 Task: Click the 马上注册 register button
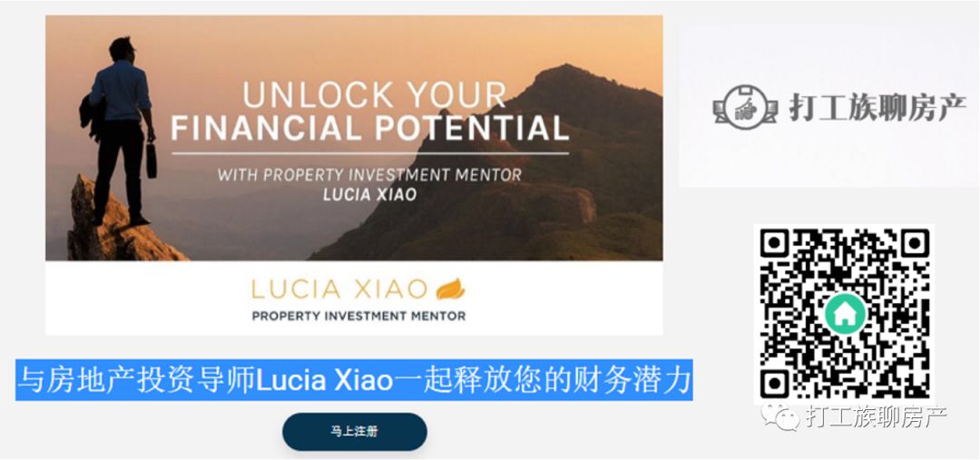coord(355,432)
